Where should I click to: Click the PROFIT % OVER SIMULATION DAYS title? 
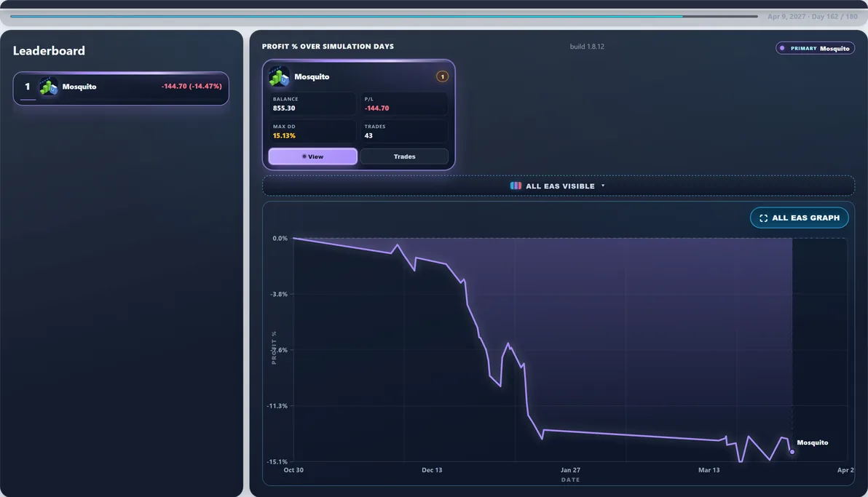[328, 47]
